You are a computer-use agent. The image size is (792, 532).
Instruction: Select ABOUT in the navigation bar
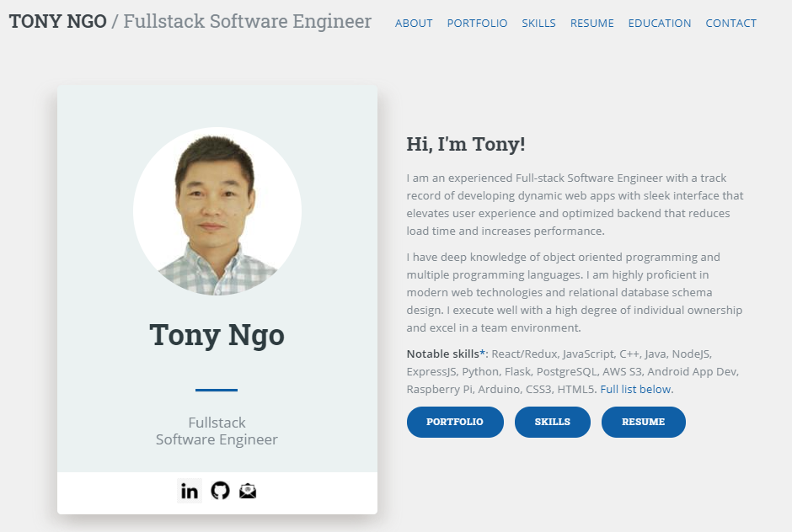point(414,23)
